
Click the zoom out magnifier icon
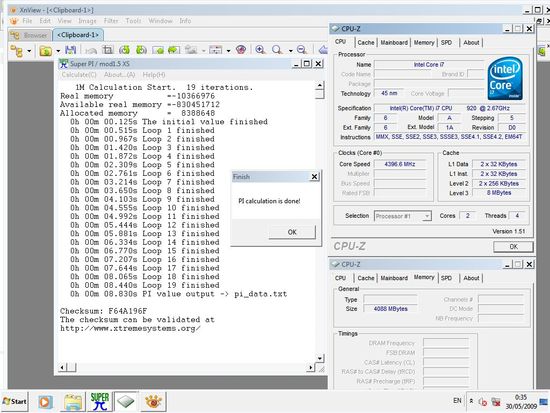[302, 50]
